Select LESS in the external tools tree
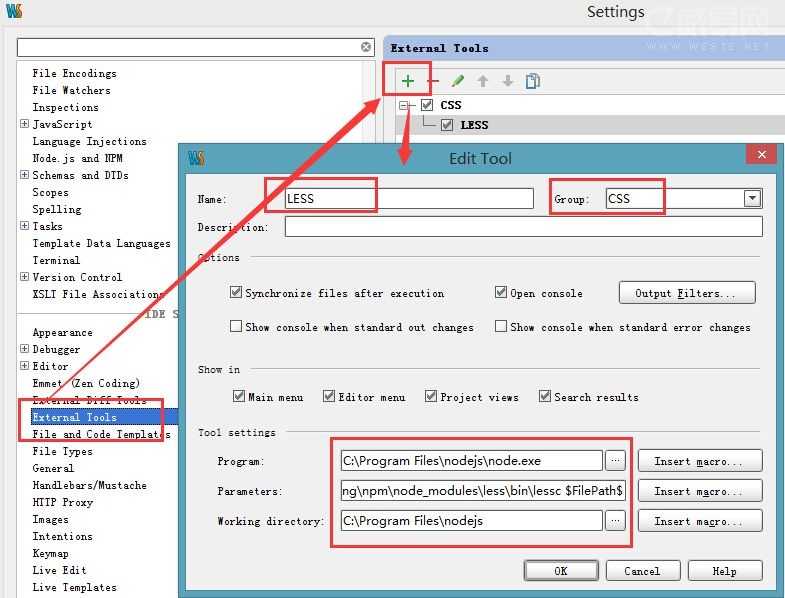The width and height of the screenshot is (785, 598). [474, 125]
